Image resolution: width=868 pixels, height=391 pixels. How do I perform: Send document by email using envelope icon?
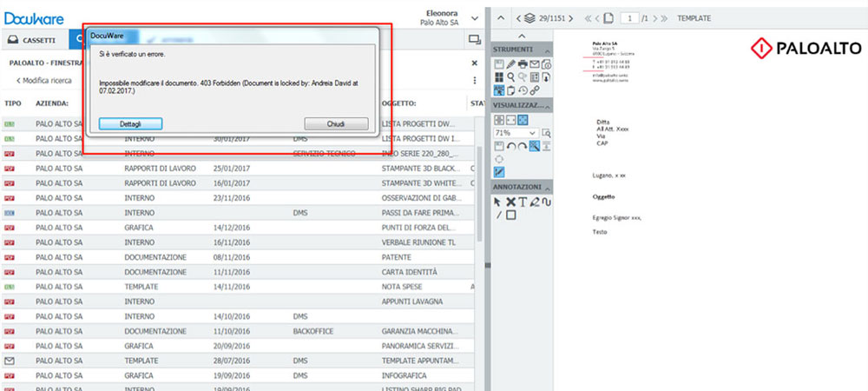pyautogui.click(x=535, y=64)
